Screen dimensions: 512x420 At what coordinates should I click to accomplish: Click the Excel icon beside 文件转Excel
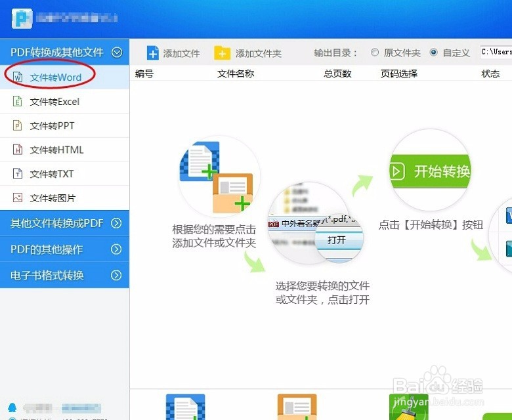[17, 102]
